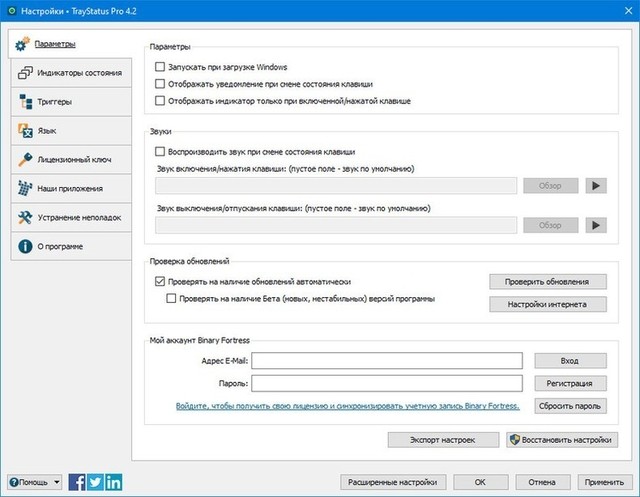Click the Адрес E-Mail input field

tap(388, 360)
